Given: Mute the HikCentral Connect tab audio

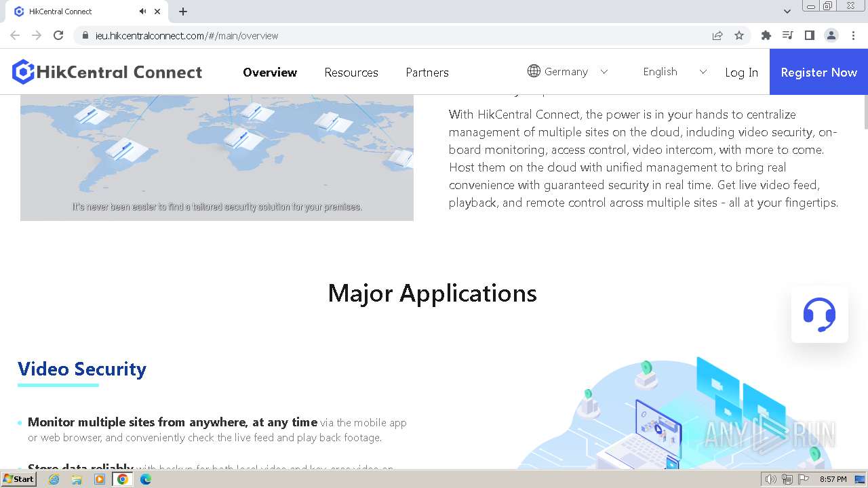Looking at the screenshot, I should (x=142, y=12).
